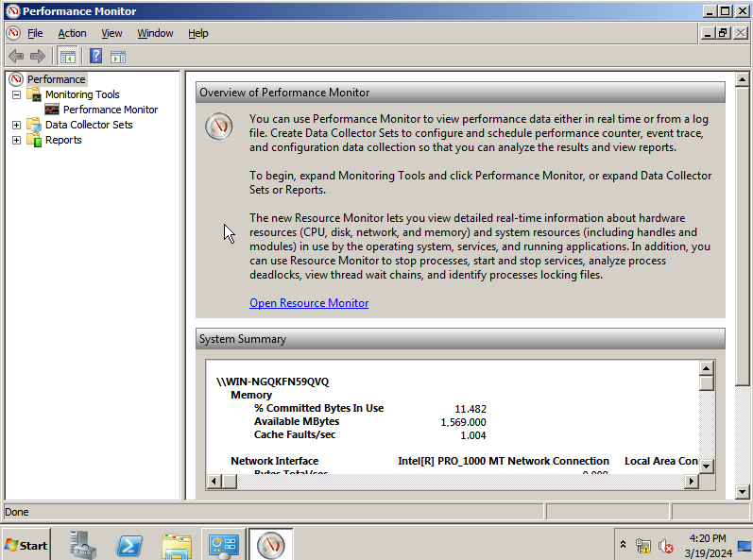Select Reports label in tree
The image size is (753, 560).
63,140
